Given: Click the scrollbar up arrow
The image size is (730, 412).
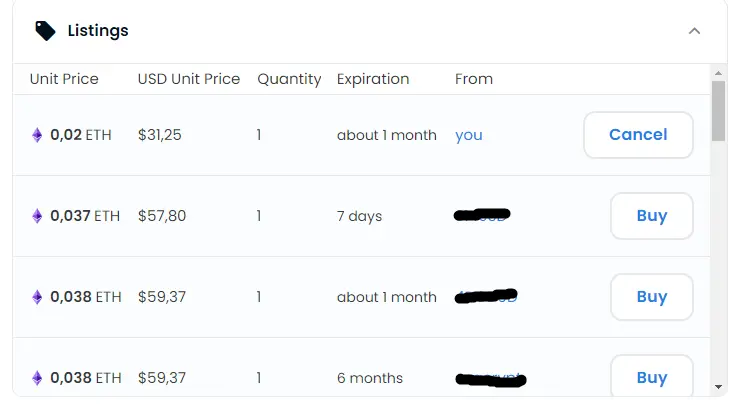Looking at the screenshot, I should click(x=718, y=73).
